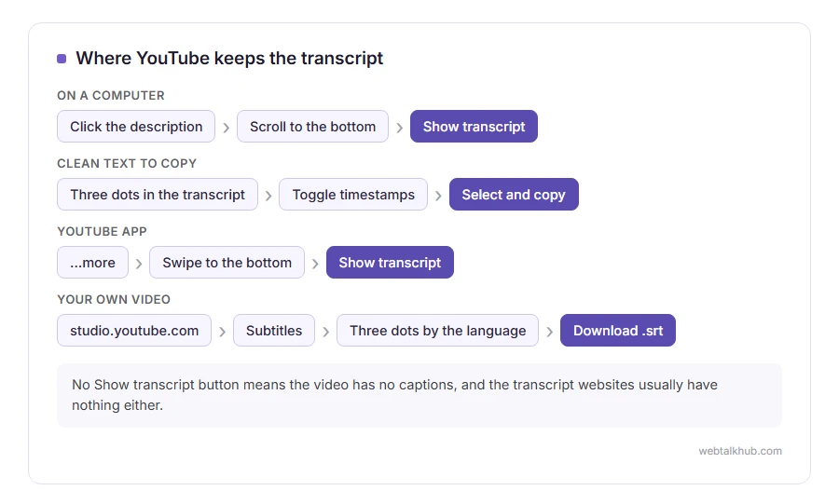Screen dimensions: 839x504
Task: Click chevron after 'Click the description'
Action: pyautogui.click(x=227, y=128)
